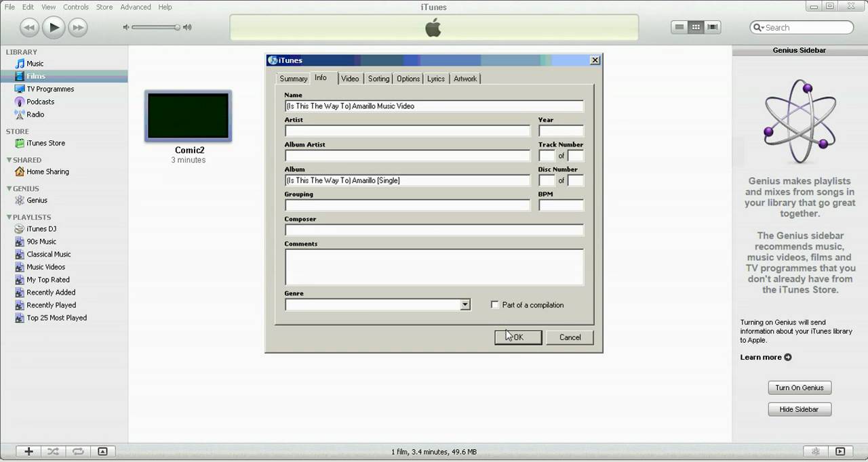Switch to the Options tab

coord(408,79)
